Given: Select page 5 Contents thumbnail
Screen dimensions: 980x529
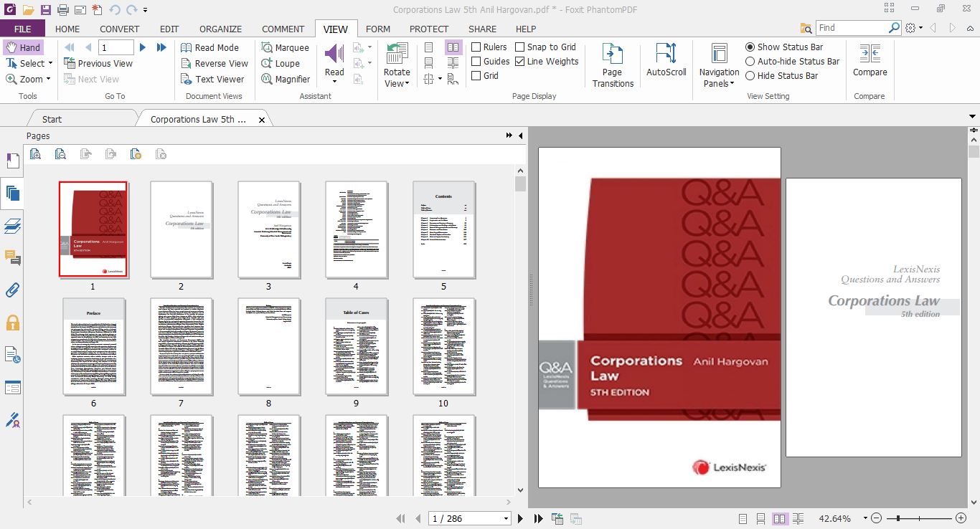Looking at the screenshot, I should (x=443, y=229).
